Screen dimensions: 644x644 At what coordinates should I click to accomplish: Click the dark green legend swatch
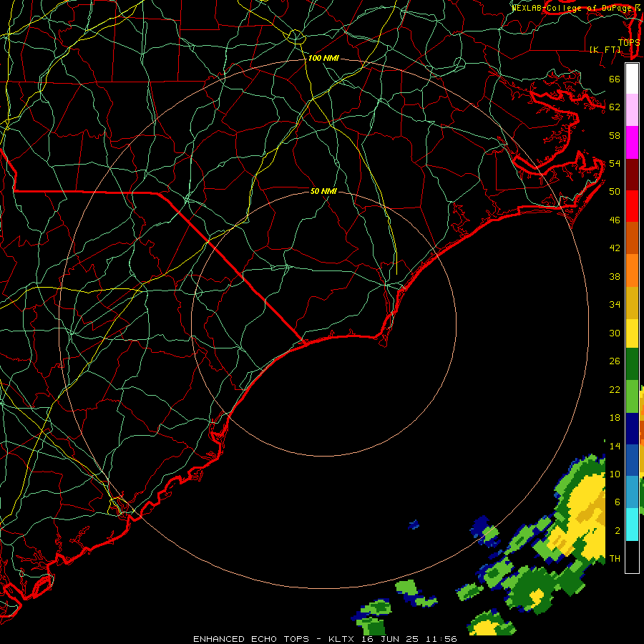point(632,364)
